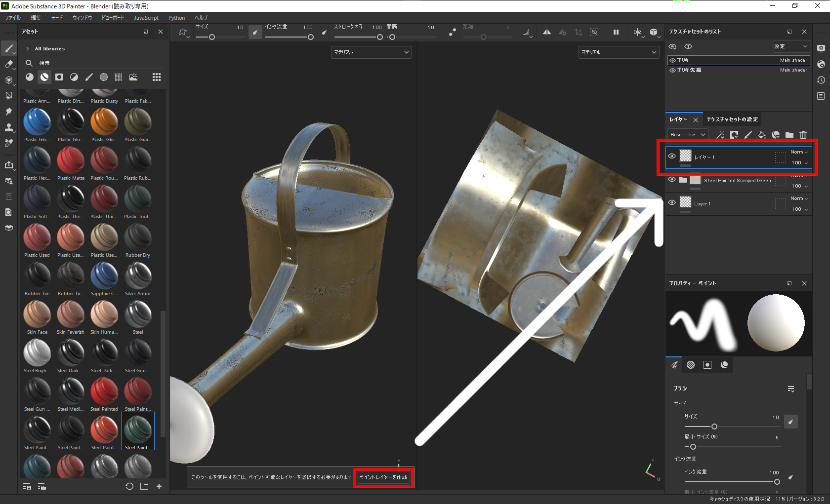Add a mask to the selected layer

(x=734, y=135)
